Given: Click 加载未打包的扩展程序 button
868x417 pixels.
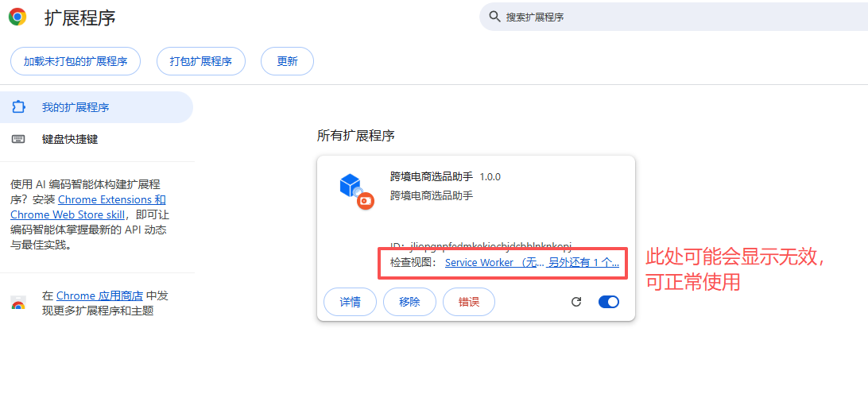Looking at the screenshot, I should click(76, 61).
